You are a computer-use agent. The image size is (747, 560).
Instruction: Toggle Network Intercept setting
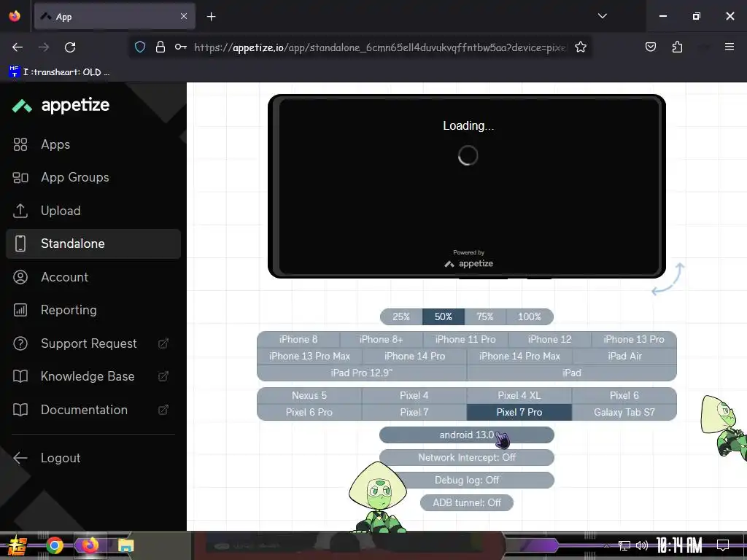point(467,458)
